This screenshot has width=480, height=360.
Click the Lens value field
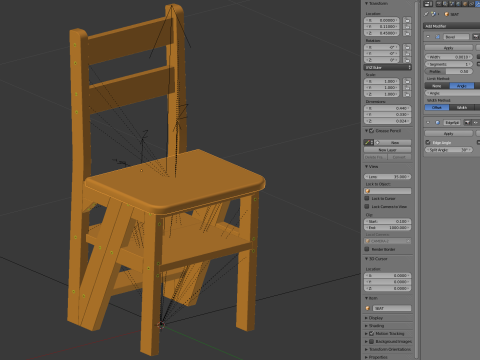point(388,177)
